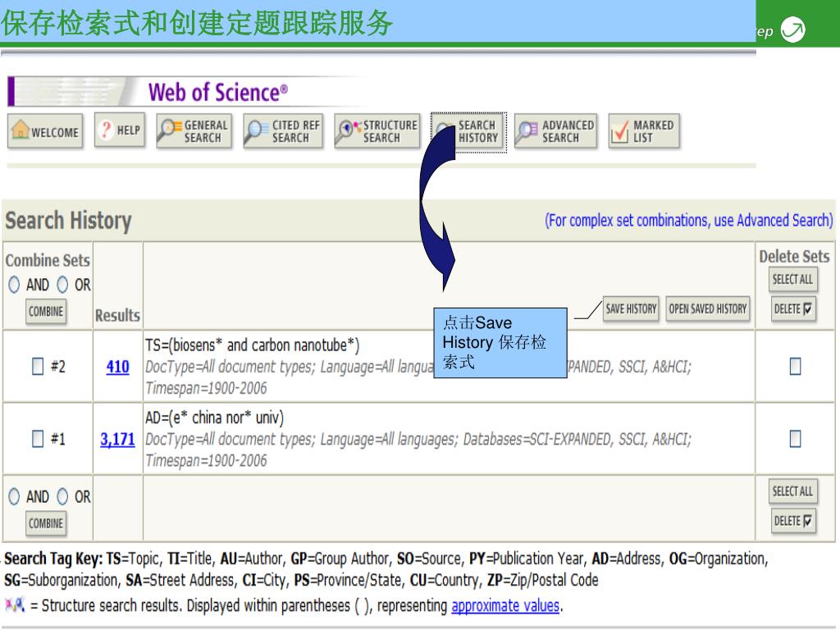The width and height of the screenshot is (840, 630).
Task: Go to General Search
Action: [194, 130]
